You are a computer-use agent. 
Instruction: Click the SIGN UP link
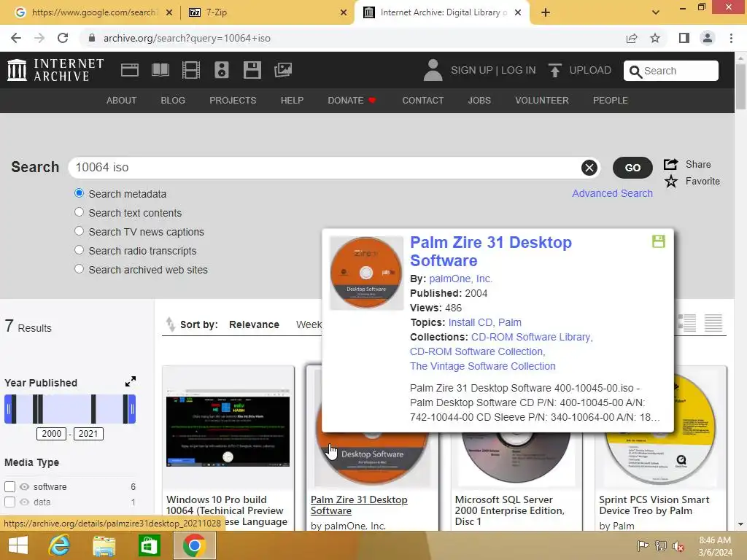[472, 70]
